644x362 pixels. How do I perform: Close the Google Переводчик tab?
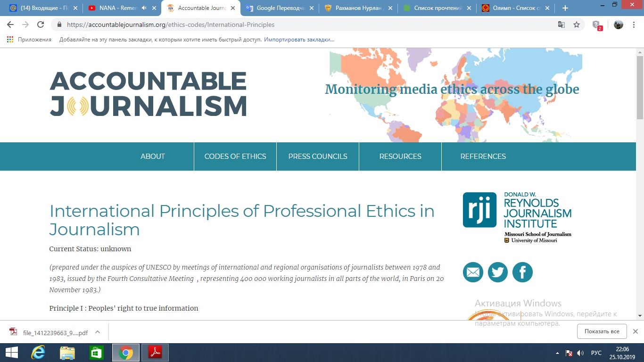tap(311, 8)
